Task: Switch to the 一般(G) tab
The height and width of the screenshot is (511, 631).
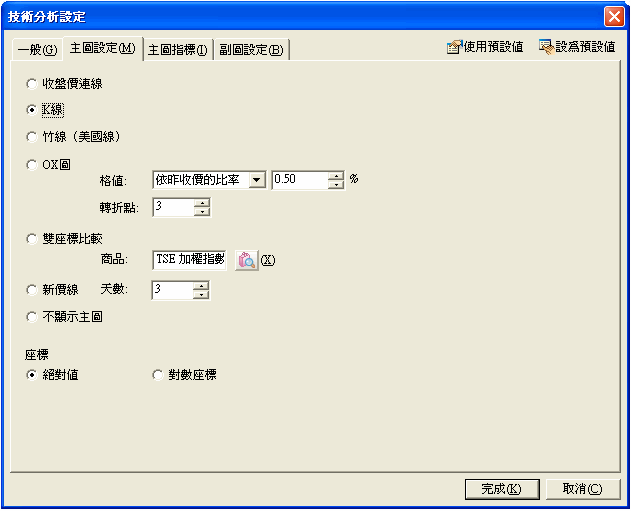Action: [37, 50]
